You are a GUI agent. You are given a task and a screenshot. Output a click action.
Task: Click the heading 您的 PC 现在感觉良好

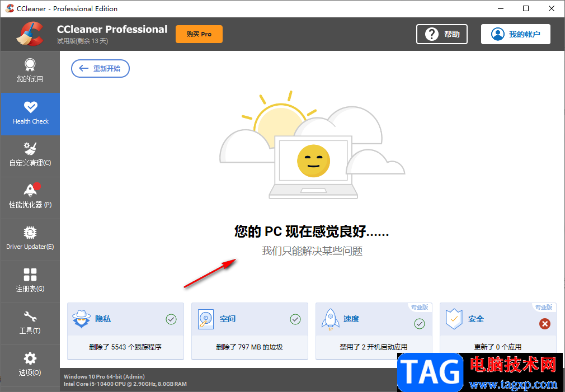312,232
